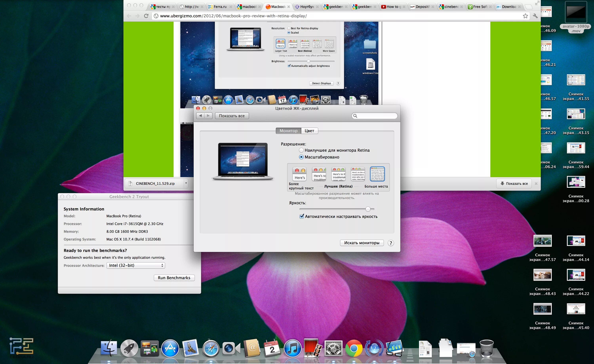This screenshot has width=594, height=364.
Task: Select 'Наилучшее для монитора Retina' radio button
Action: coord(301,150)
